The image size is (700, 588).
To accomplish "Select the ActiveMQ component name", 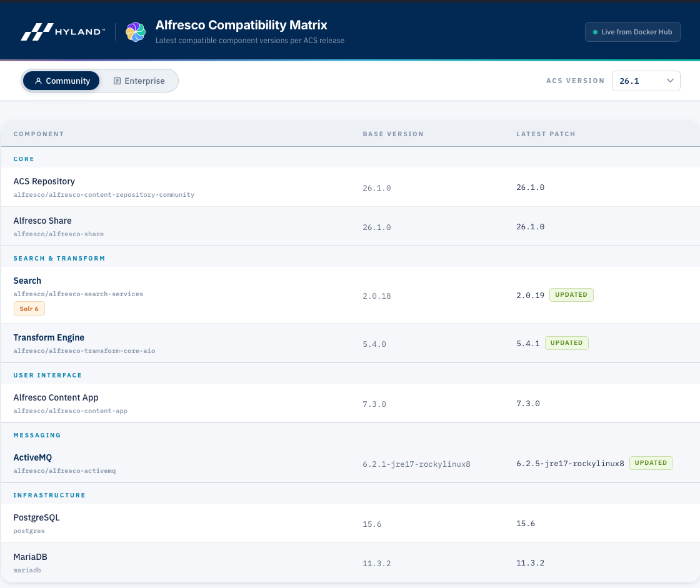I will 32,457.
